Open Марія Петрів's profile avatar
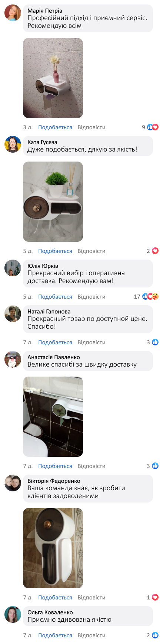Screen dimensions: 163x644 click(13, 13)
